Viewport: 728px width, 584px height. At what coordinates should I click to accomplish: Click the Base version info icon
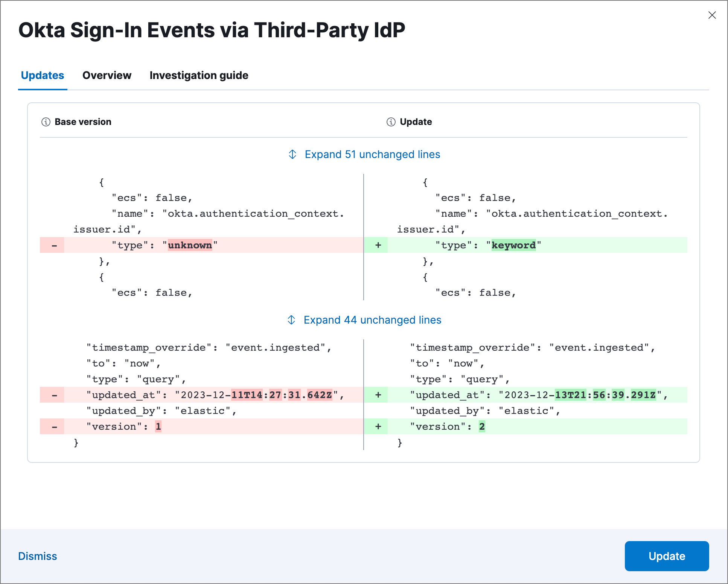[x=46, y=122]
